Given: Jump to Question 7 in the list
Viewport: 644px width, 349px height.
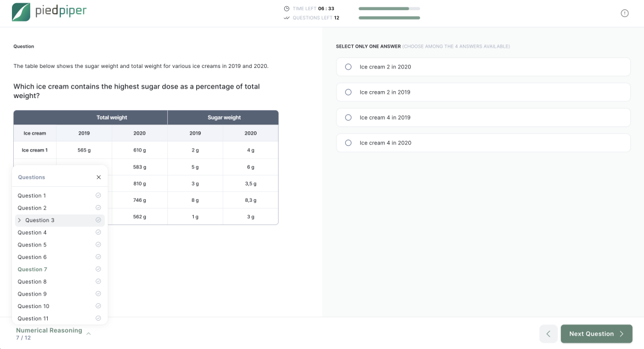Looking at the screenshot, I should click(x=32, y=269).
